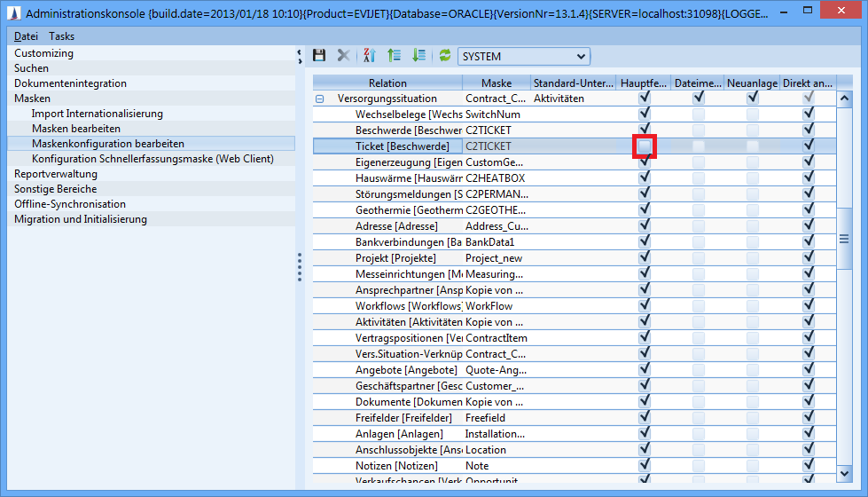Open the Datei menu
This screenshot has width=868, height=497.
pyautogui.click(x=26, y=36)
